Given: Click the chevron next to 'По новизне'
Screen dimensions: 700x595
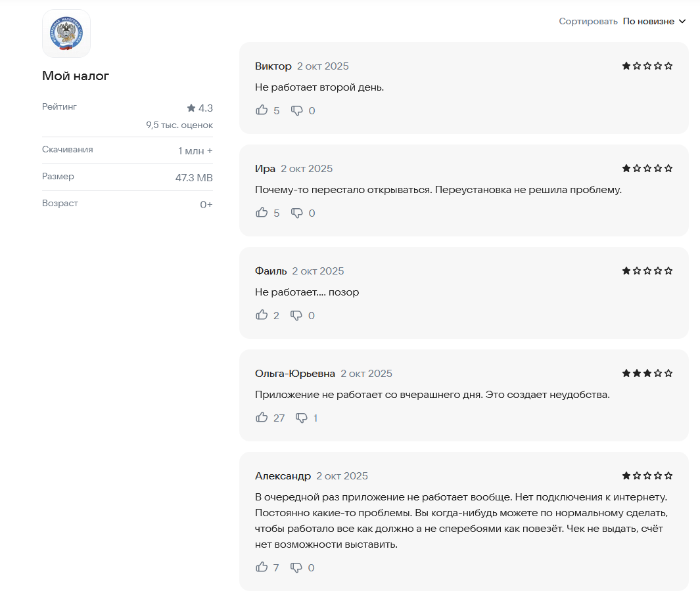Looking at the screenshot, I should tap(682, 21).
